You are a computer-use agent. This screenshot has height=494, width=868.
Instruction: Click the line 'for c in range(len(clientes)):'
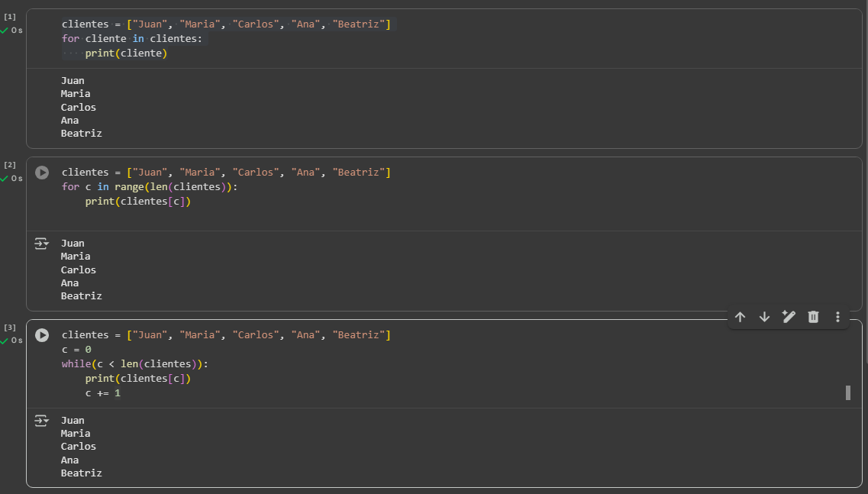150,187
